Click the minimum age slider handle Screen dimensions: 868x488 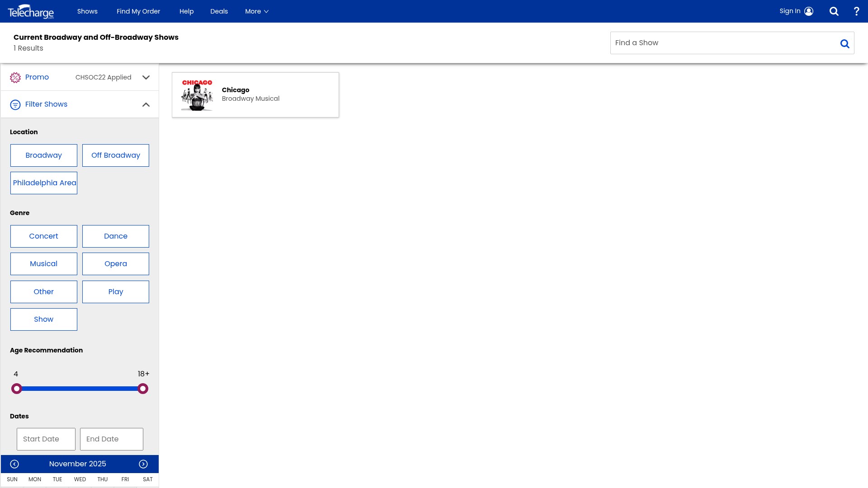pyautogui.click(x=17, y=389)
